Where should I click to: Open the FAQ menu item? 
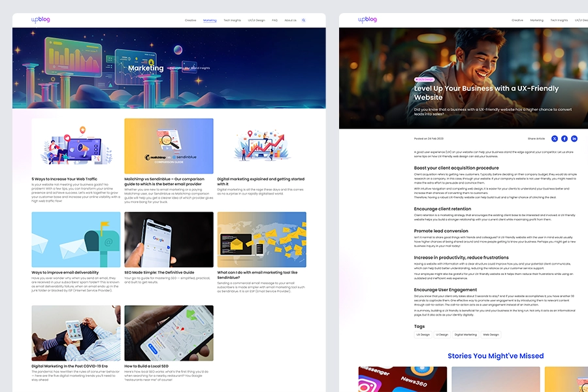pos(274,20)
